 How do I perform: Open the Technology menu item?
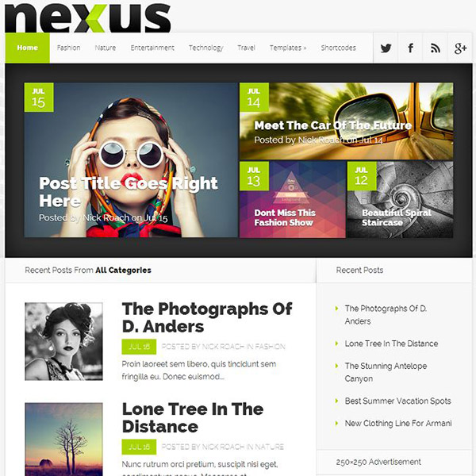(205, 48)
